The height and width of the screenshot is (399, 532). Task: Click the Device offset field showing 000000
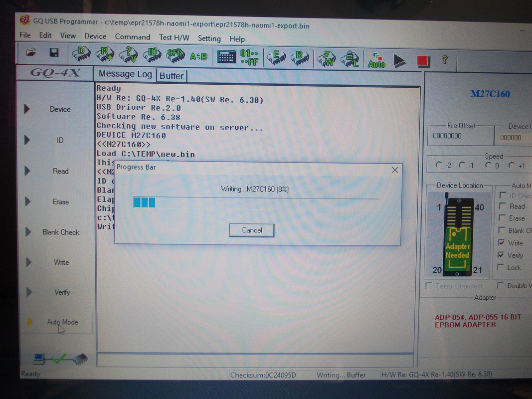(x=513, y=138)
